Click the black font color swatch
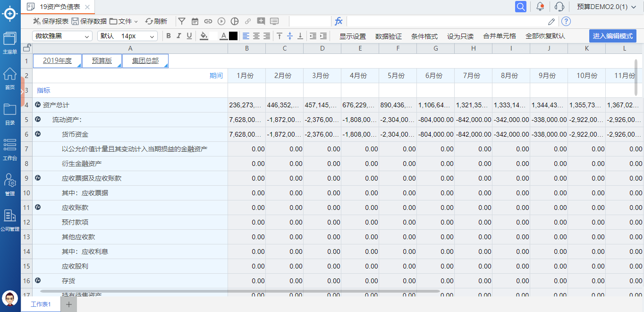 click(233, 36)
